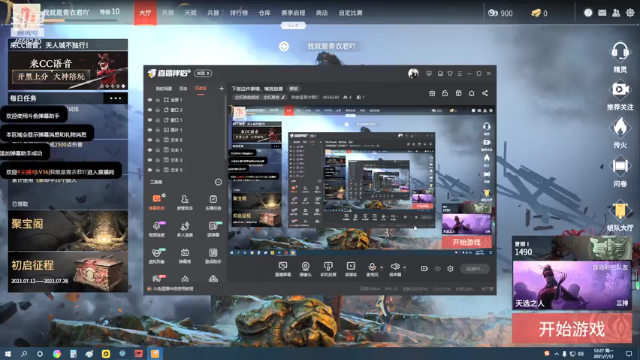Click the Windows Start button
This screenshot has height=360, width=640.
click(8, 353)
